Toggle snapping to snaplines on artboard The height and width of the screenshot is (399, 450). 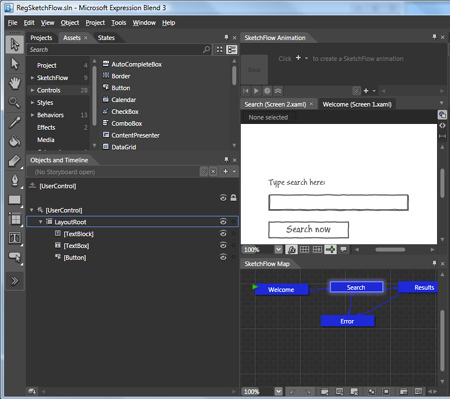[x=330, y=249]
